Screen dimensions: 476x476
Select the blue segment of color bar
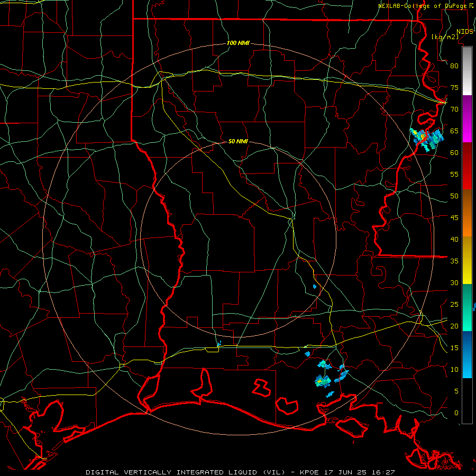click(x=467, y=354)
